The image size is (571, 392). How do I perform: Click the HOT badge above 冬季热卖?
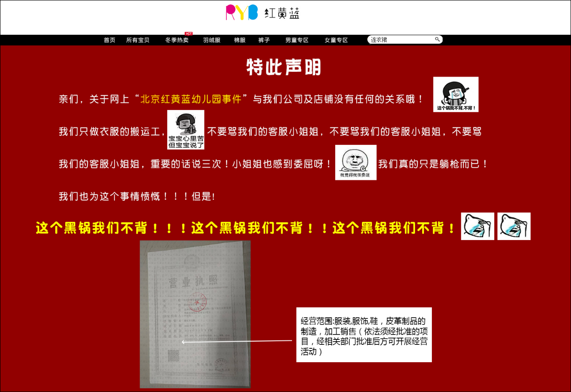click(x=189, y=34)
